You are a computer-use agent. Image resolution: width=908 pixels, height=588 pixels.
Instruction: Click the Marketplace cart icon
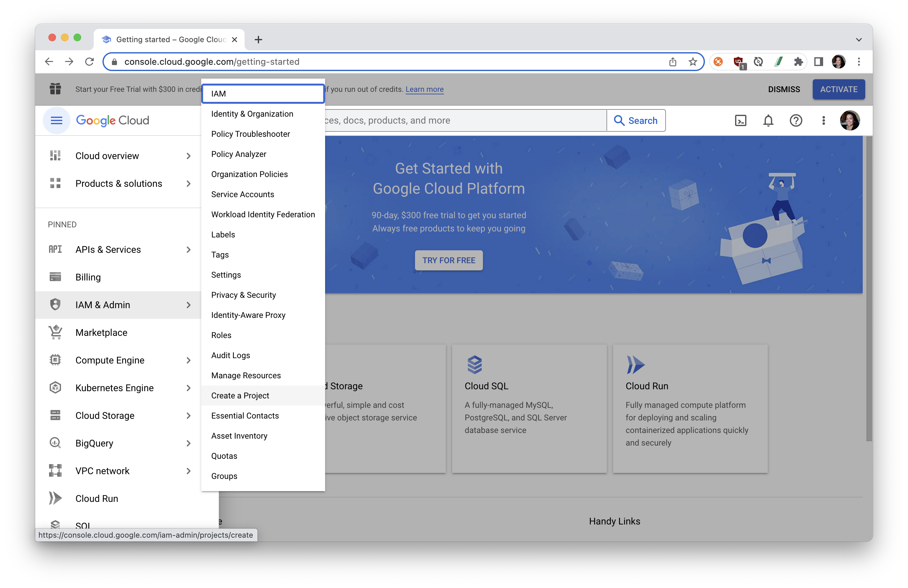point(55,332)
